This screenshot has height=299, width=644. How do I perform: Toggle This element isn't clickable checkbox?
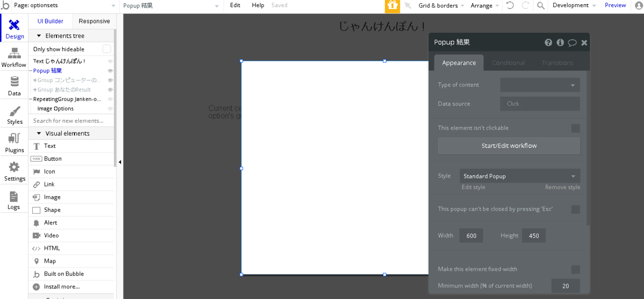click(575, 128)
